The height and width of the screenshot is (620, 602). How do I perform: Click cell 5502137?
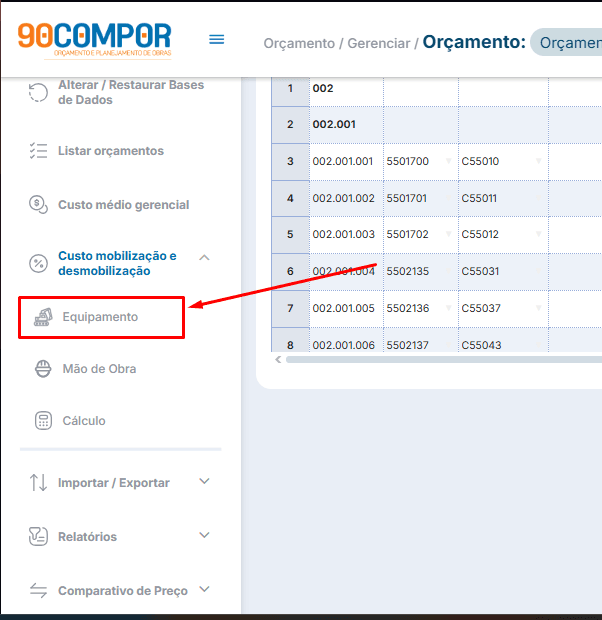(x=421, y=341)
